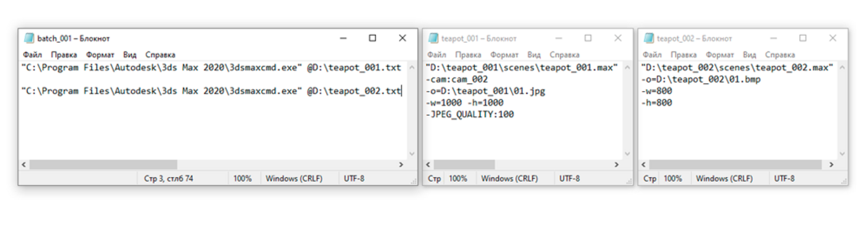Click the -JPEG_QUALITY:100 line
This screenshot has width=868, height=225.
470,115
